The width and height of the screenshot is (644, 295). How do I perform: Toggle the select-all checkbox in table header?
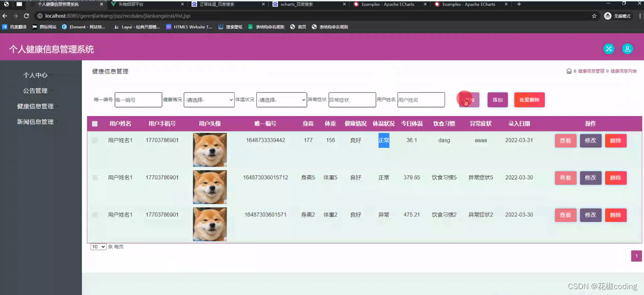pos(95,123)
